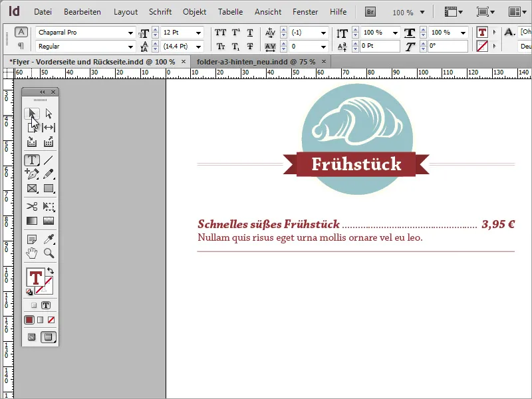Image resolution: width=532 pixels, height=399 pixels.
Task: Toggle Underline formatting
Action: [250, 33]
